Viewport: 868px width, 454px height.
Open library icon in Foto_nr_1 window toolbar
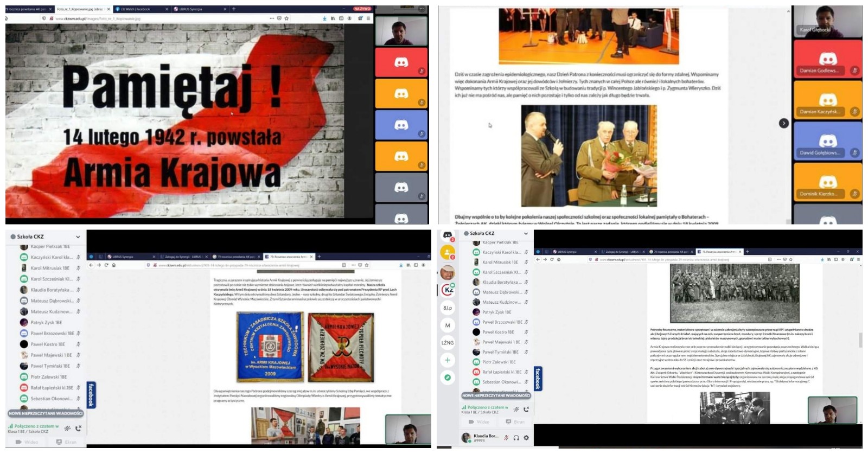pyautogui.click(x=333, y=18)
